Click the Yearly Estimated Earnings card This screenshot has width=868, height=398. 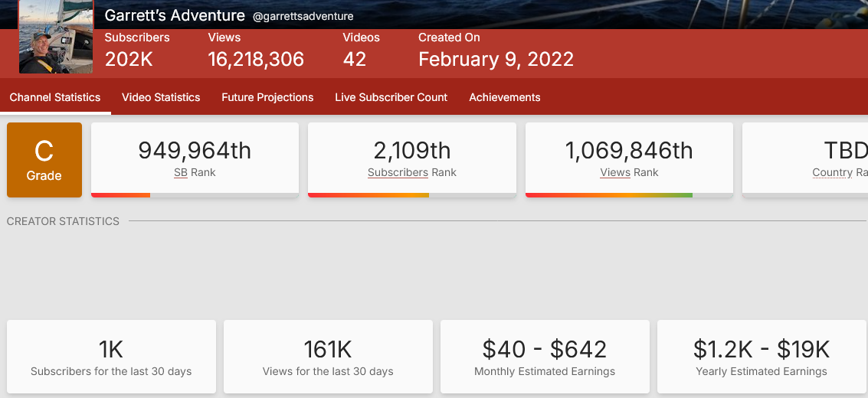tap(762, 357)
